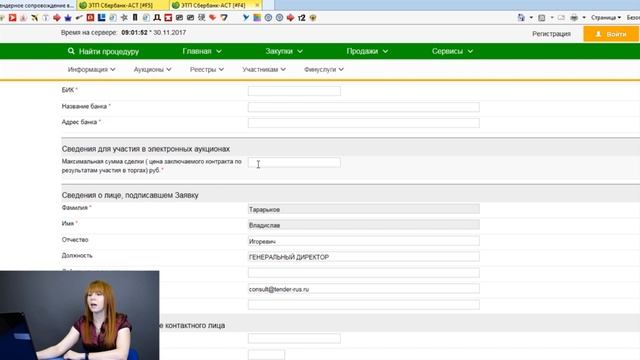Click the Адрес банка input field
The height and width of the screenshot is (360, 640).
[x=363, y=123]
